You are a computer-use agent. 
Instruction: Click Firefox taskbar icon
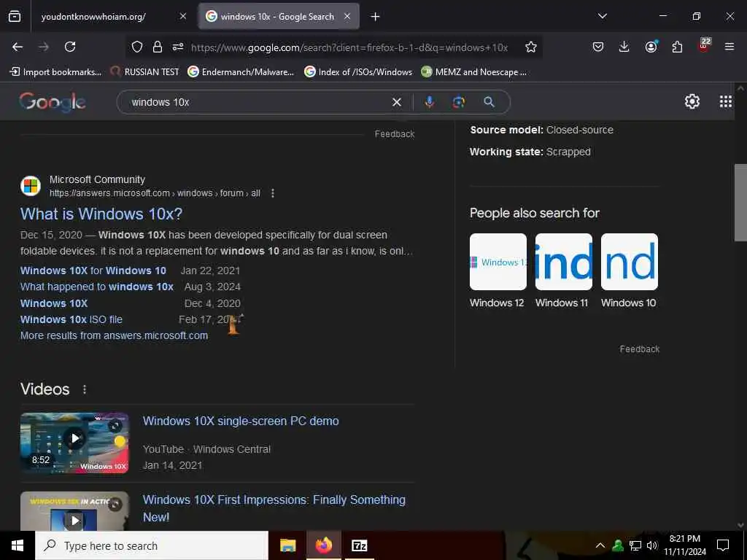(x=323, y=545)
